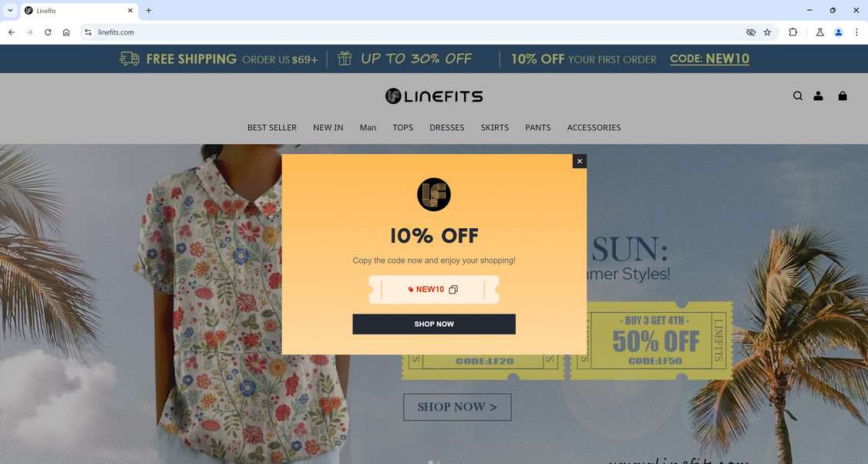Click the SHOP NOW > banner button

click(457, 407)
